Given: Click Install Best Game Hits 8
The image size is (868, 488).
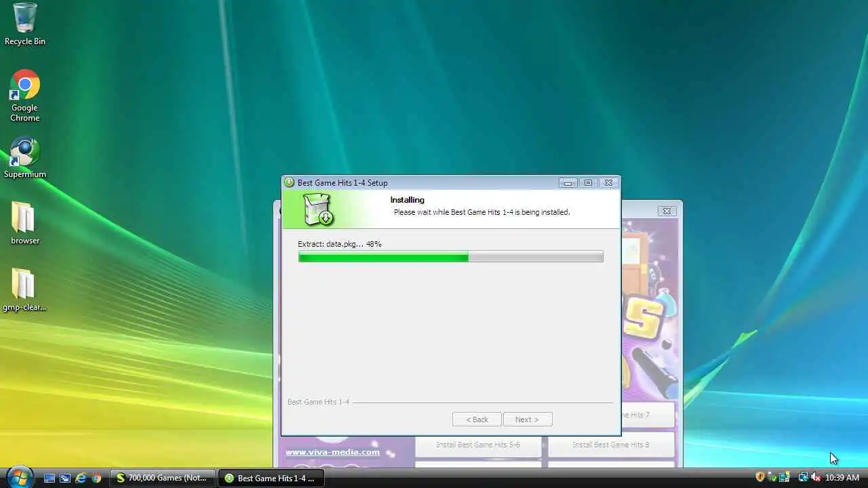Looking at the screenshot, I should tap(611, 445).
